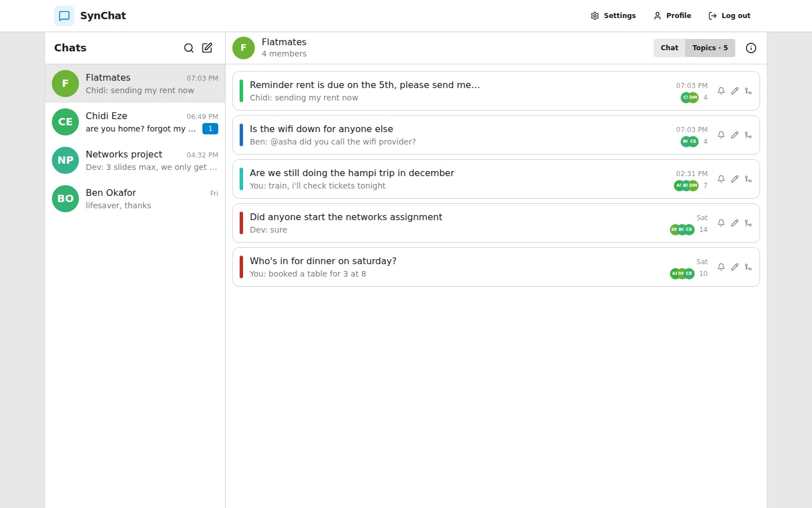Switch to the Chat tab
This screenshot has height=508, width=812.
click(669, 48)
